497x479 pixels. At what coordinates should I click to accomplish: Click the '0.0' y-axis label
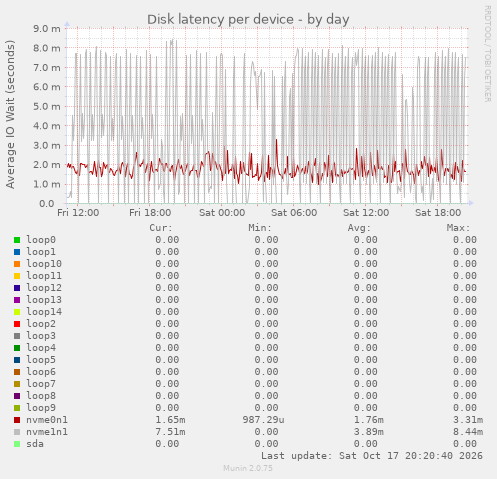point(47,203)
